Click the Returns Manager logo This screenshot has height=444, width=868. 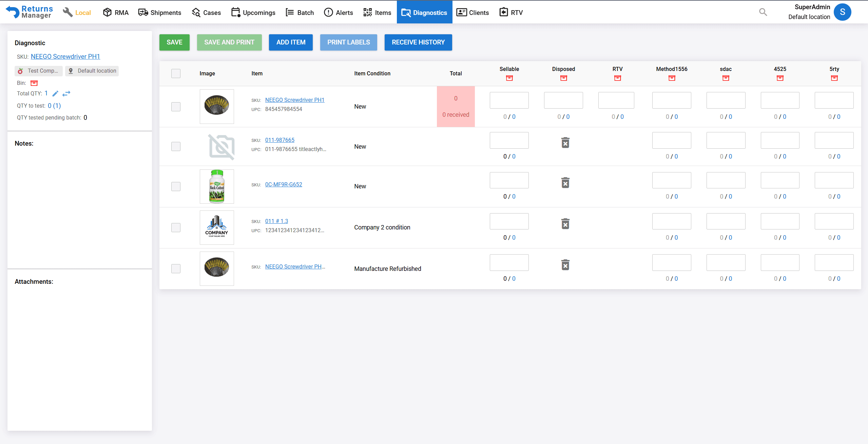coord(30,12)
